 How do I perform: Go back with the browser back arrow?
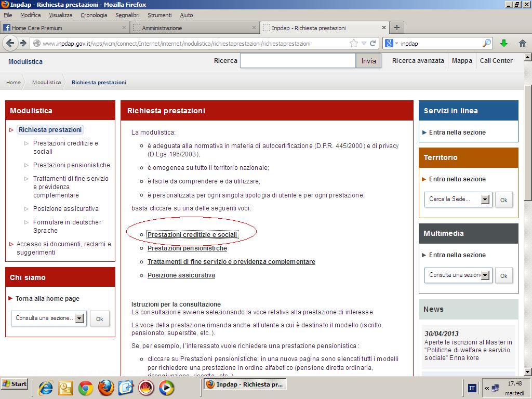[10, 43]
